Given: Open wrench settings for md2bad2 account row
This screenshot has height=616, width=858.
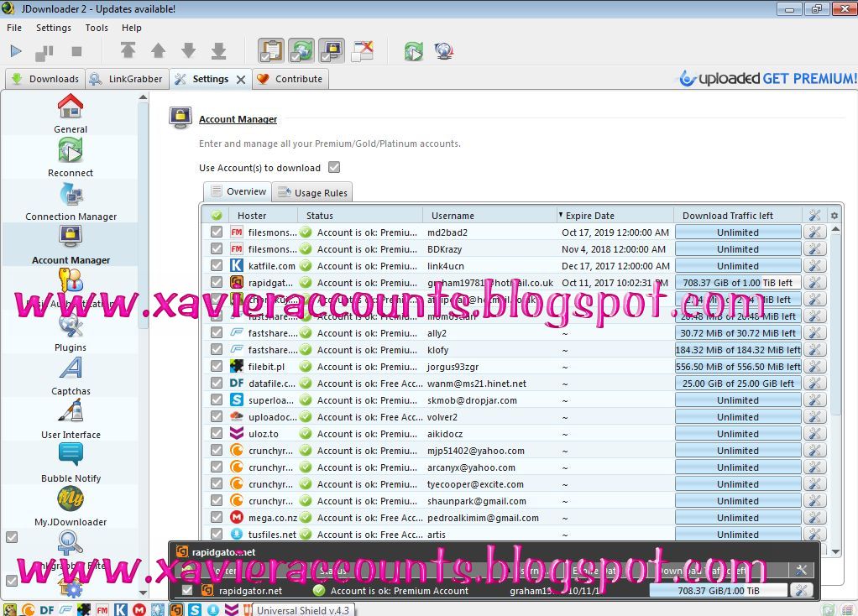Looking at the screenshot, I should coord(814,232).
